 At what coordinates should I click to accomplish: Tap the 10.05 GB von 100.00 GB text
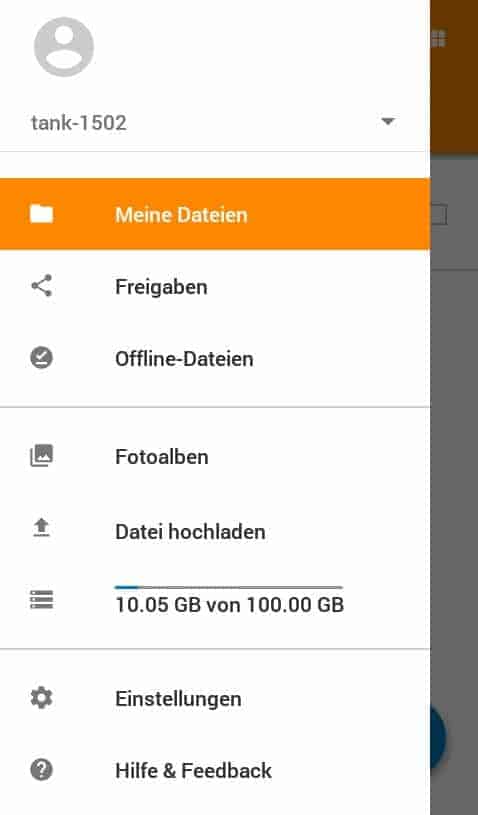click(x=229, y=605)
